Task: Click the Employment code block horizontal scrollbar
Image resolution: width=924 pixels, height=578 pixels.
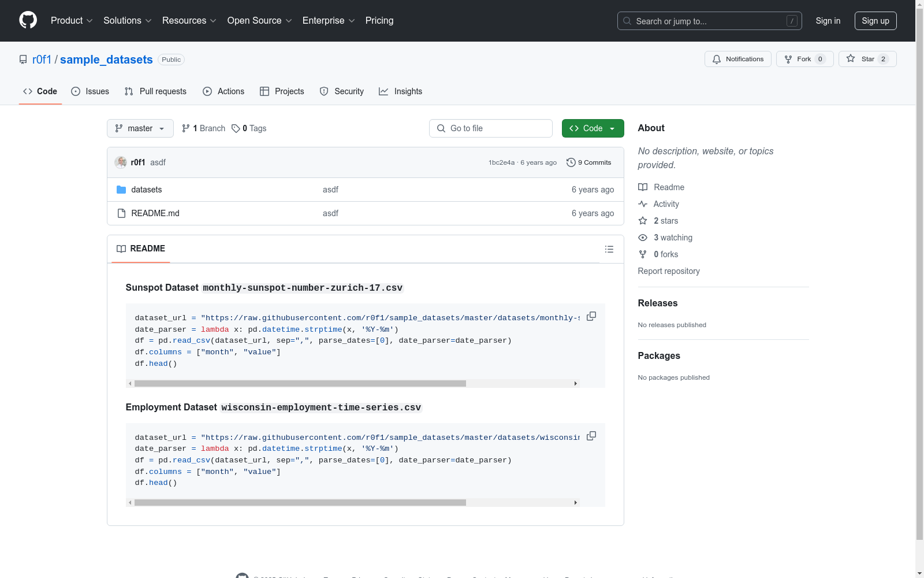Action: [300, 503]
